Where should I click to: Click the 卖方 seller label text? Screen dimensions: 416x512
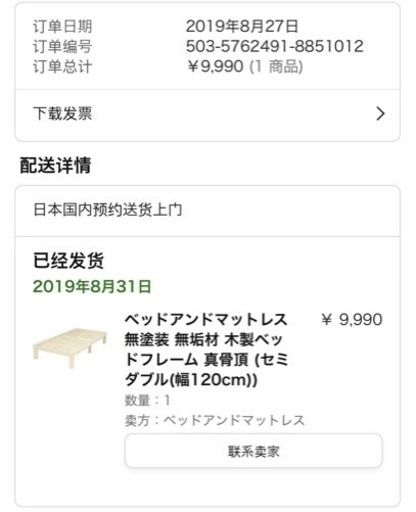137,420
